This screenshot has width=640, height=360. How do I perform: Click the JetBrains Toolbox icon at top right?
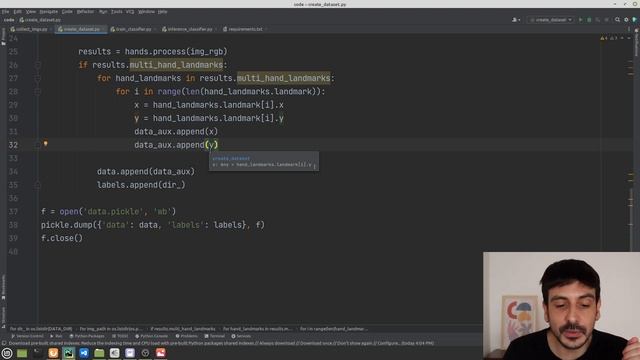point(634,20)
